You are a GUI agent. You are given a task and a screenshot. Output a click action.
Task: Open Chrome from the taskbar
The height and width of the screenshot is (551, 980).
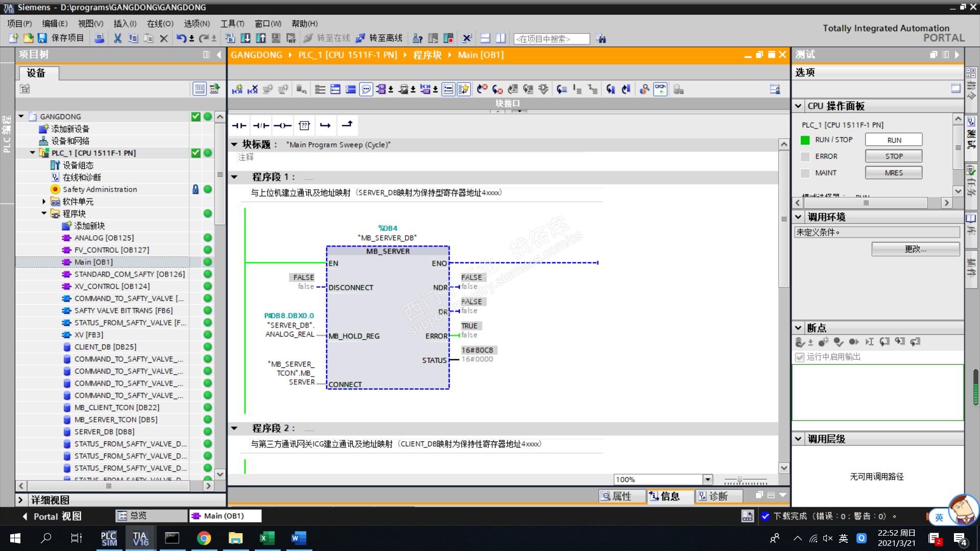point(204,538)
